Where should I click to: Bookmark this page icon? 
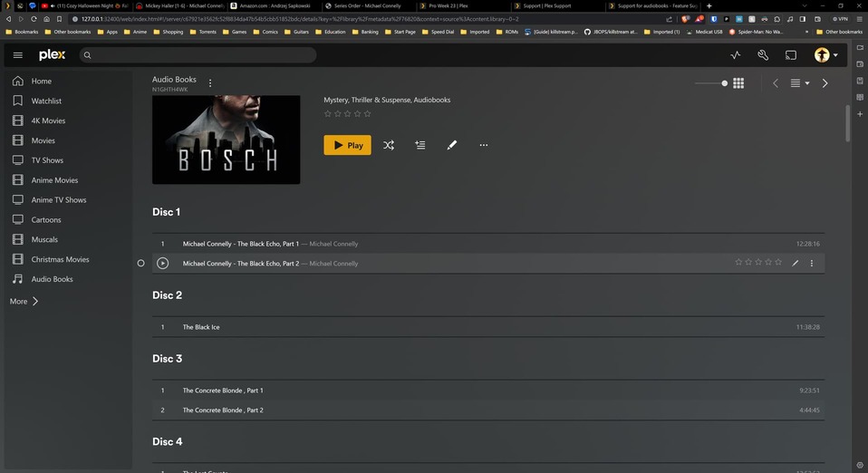[x=59, y=19]
